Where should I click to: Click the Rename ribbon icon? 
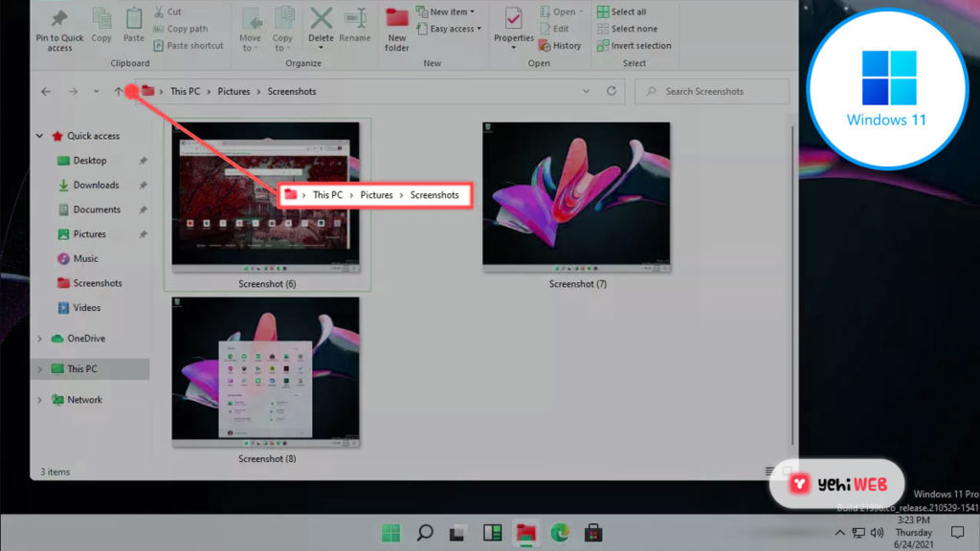pyautogui.click(x=354, y=19)
